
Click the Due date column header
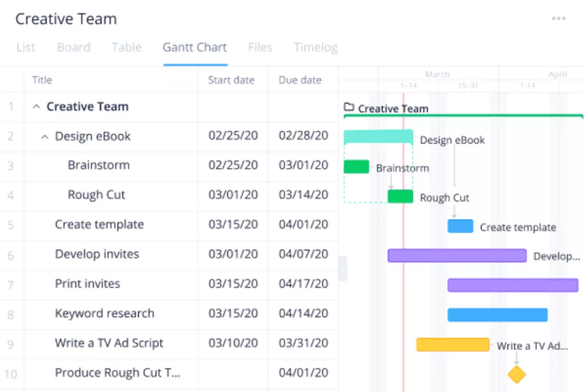tap(299, 80)
